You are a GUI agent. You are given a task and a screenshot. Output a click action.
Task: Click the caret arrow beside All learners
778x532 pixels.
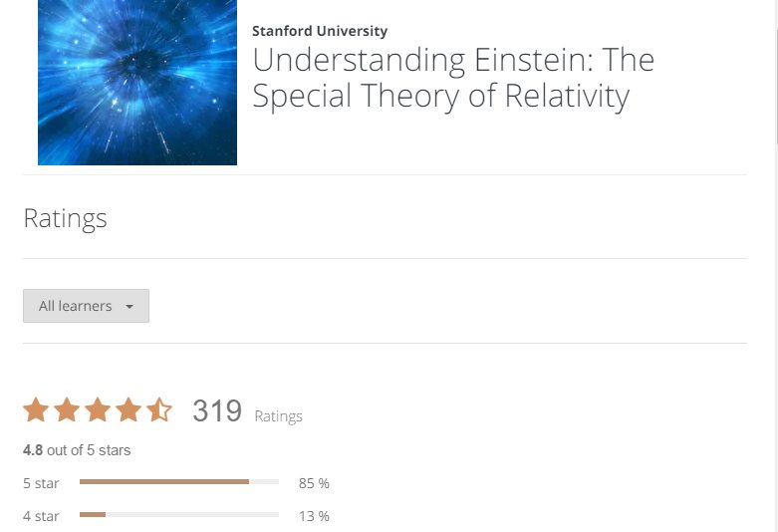(130, 307)
